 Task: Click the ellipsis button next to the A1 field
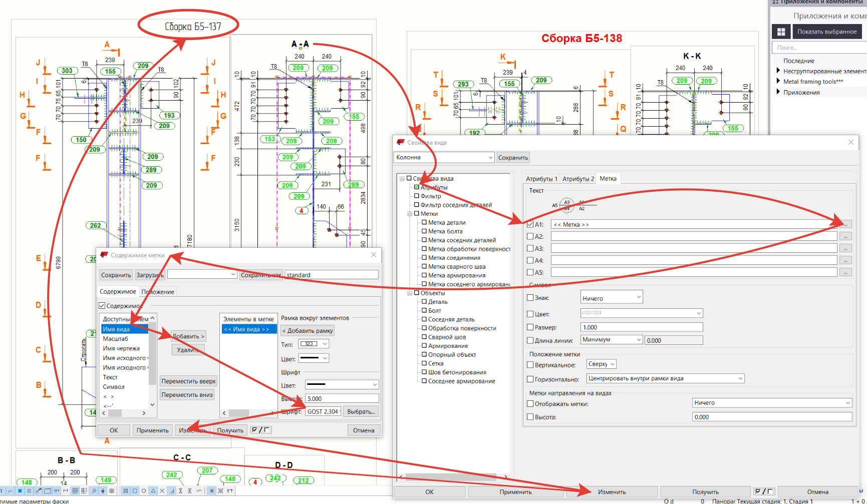pos(845,224)
